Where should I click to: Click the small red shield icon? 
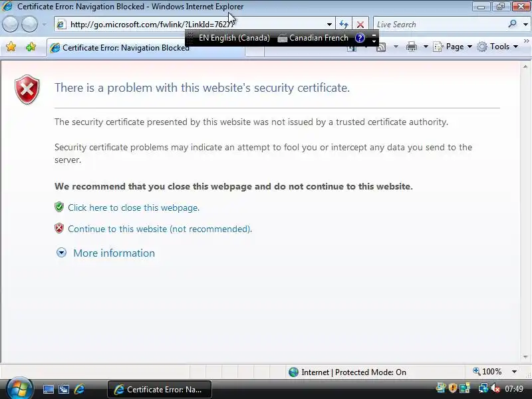[x=59, y=228]
